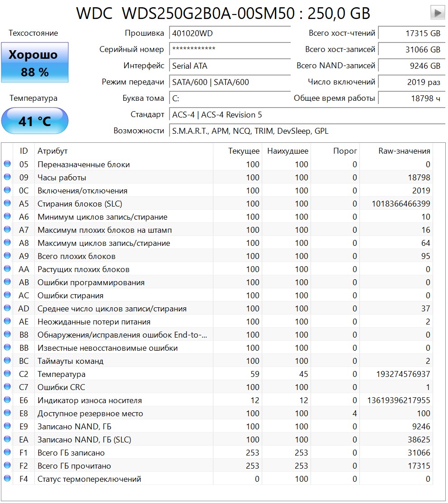Screen dimensions: 448x503
Task: Click status icon of E8 Доступное резервное место
Action: 7,413
